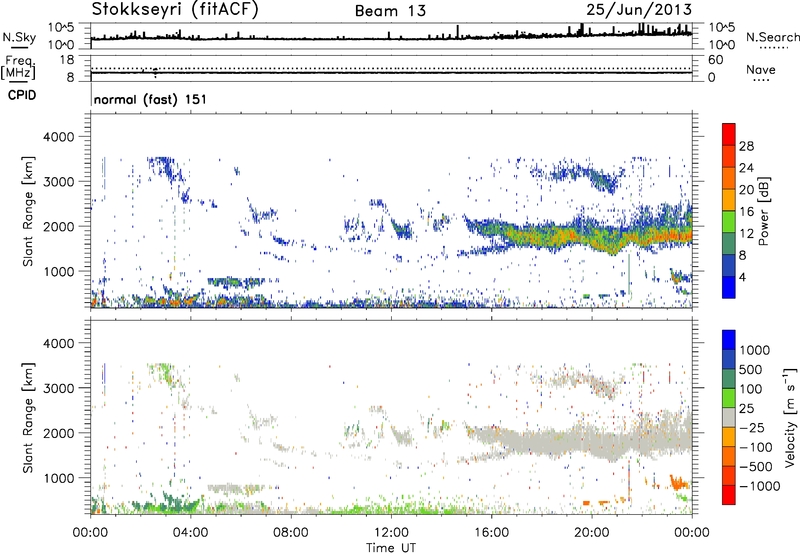Image resolution: width=800 pixels, height=554 pixels.
Task: Click the "500" Velocity colorbar label
Action: click(751, 369)
